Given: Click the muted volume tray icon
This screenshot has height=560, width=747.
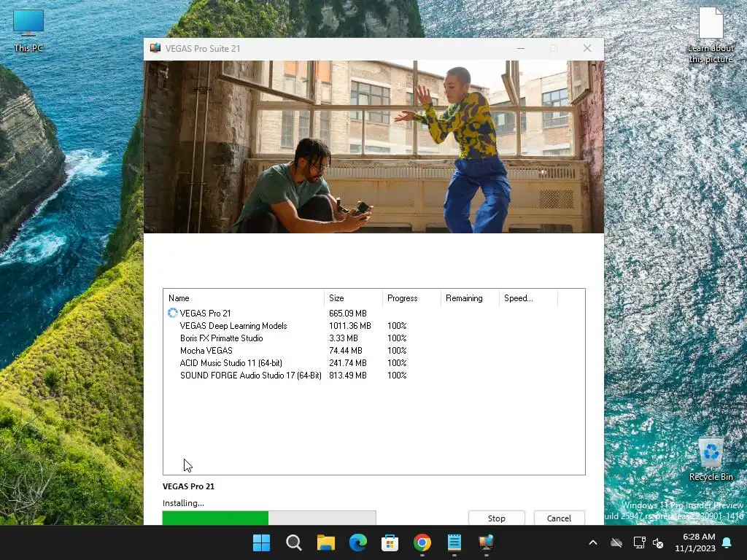Looking at the screenshot, I should click(659, 542).
